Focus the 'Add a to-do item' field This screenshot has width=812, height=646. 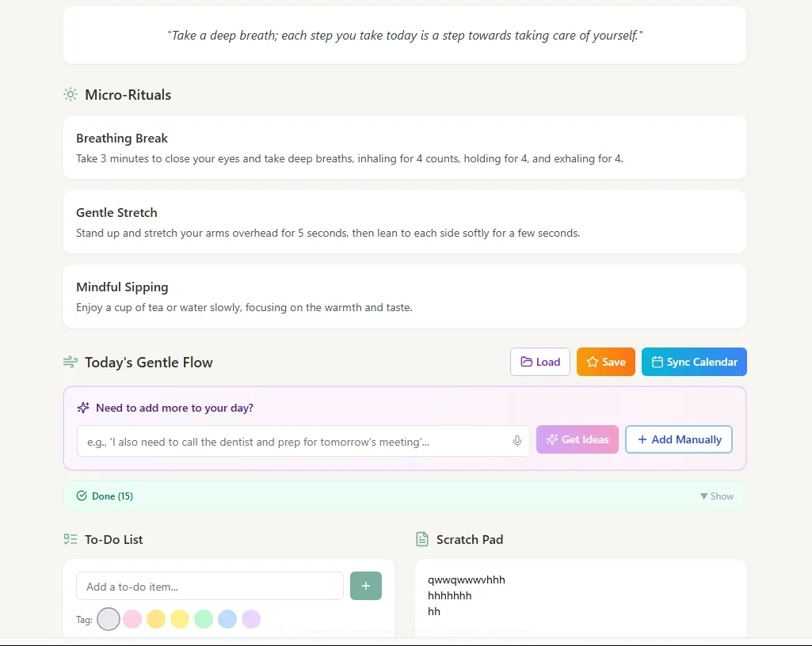pos(210,586)
